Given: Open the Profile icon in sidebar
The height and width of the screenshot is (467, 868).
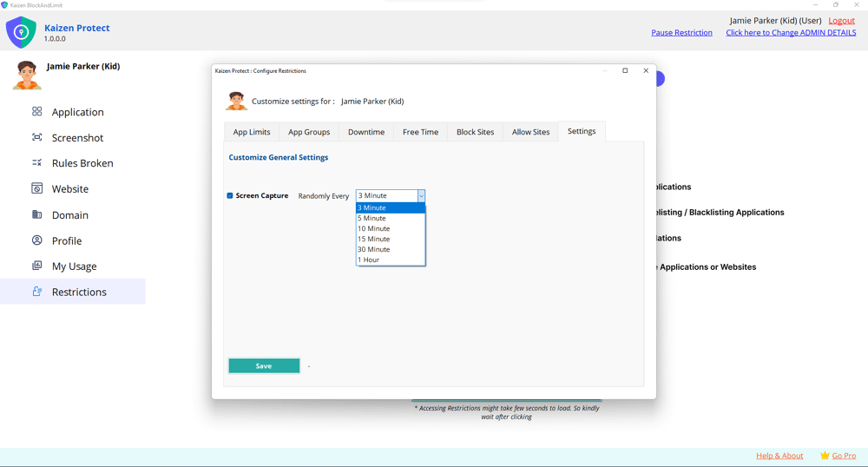Looking at the screenshot, I should [36, 240].
